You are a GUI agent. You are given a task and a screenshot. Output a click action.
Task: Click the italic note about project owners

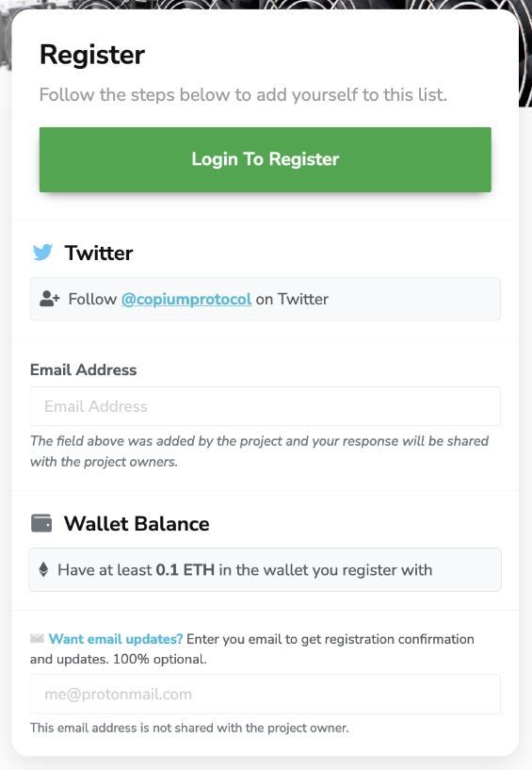tap(259, 451)
